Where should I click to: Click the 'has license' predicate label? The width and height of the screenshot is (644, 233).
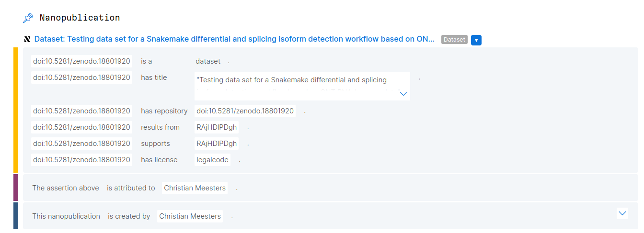coord(159,160)
